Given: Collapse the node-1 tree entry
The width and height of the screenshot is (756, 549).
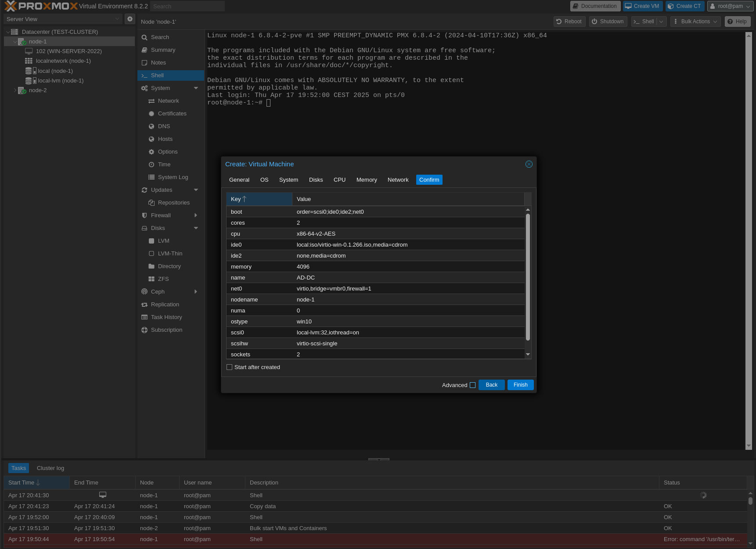Looking at the screenshot, I should 15,41.
